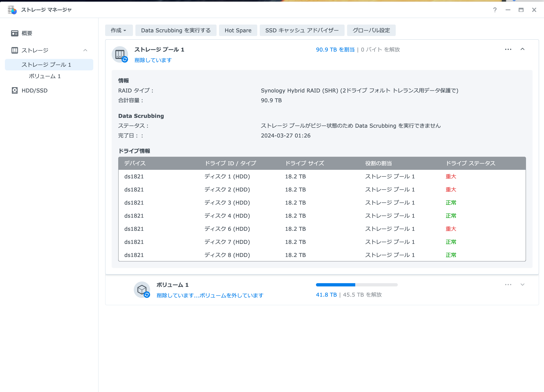Open Storage Pool 1 more options menu
The width and height of the screenshot is (544, 392).
tap(508, 50)
